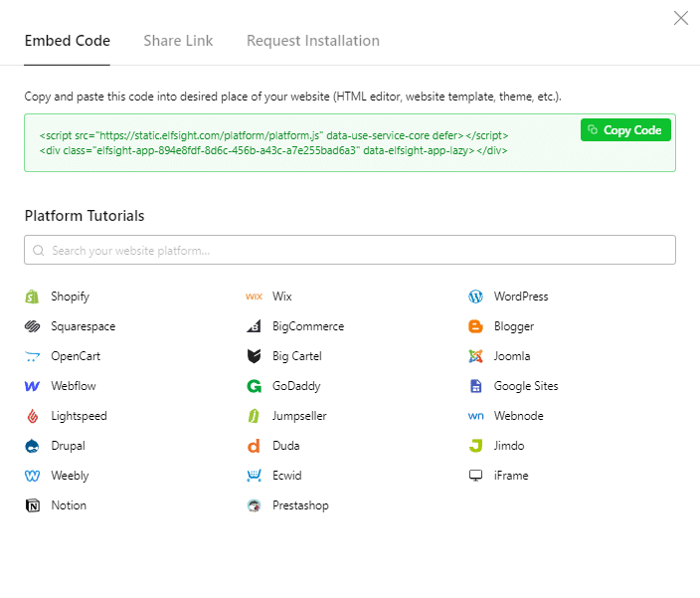Select the div elfsight-app code line

click(273, 150)
